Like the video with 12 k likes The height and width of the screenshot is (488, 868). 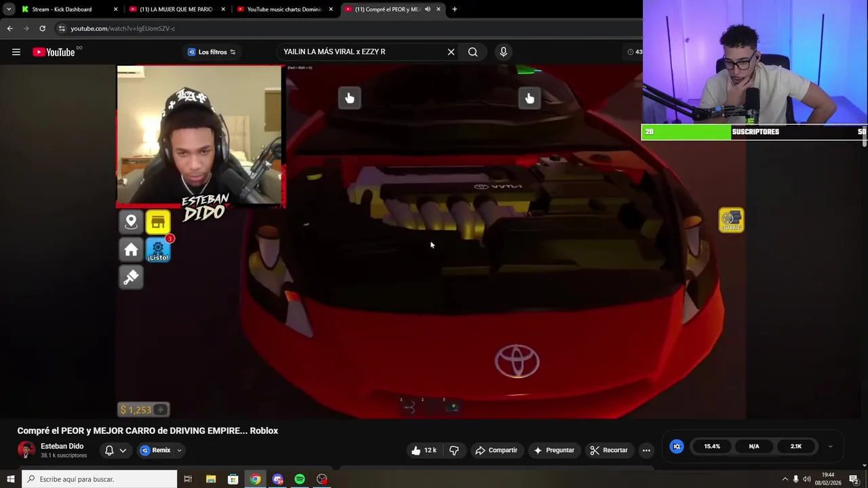[423, 450]
